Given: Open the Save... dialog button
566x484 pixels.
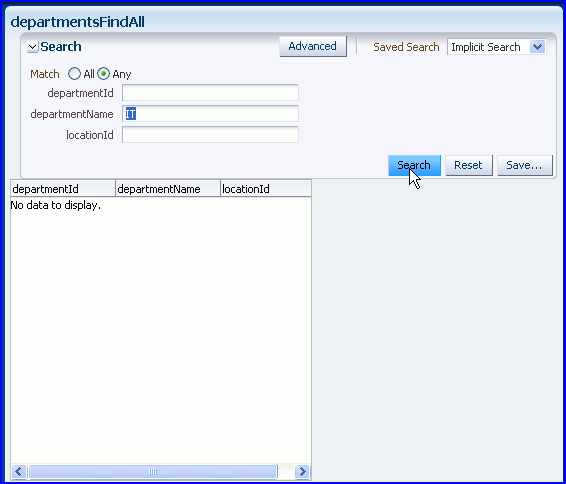Looking at the screenshot, I should (x=524, y=165).
